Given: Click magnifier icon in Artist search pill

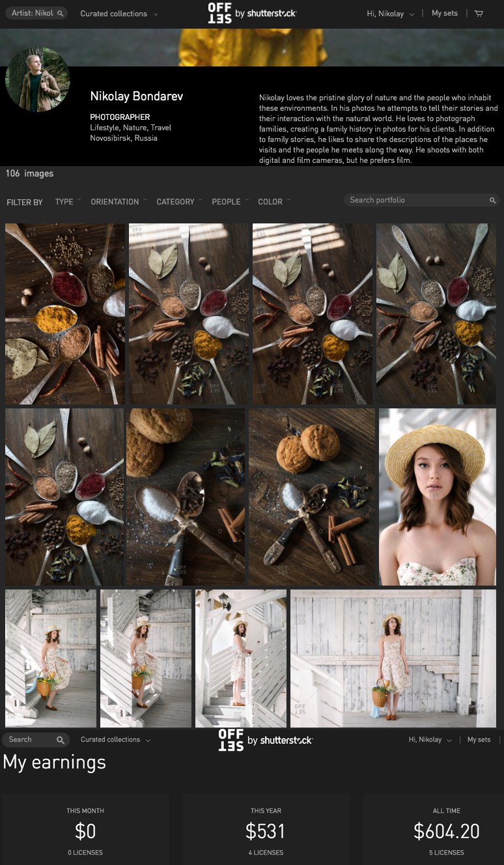Looking at the screenshot, I should 61,13.
